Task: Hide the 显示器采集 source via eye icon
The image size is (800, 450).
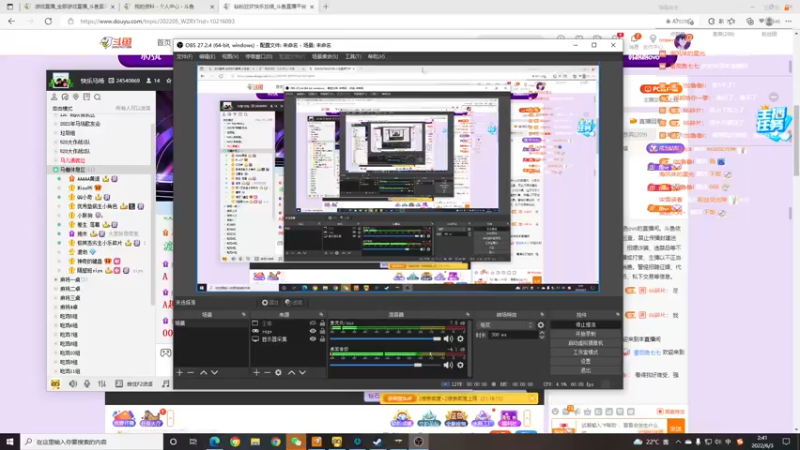Action: coord(313,339)
